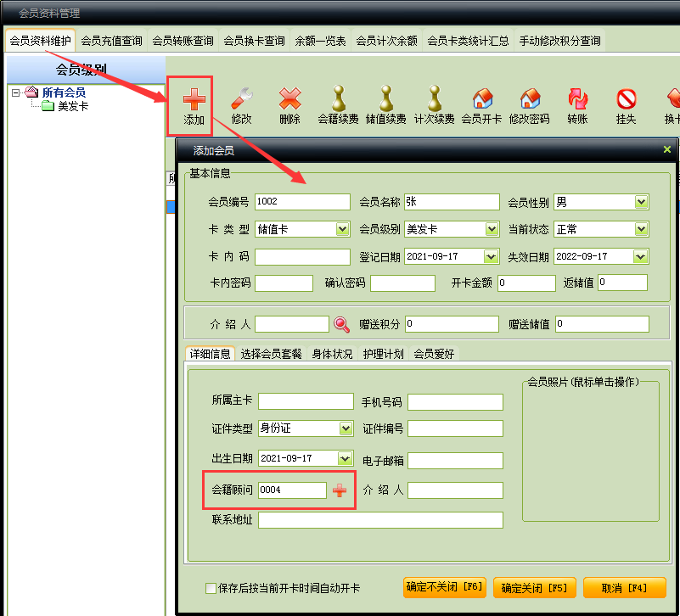680x616 pixels.
Task: Click the 会员照片 photo area
Action: 590,453
